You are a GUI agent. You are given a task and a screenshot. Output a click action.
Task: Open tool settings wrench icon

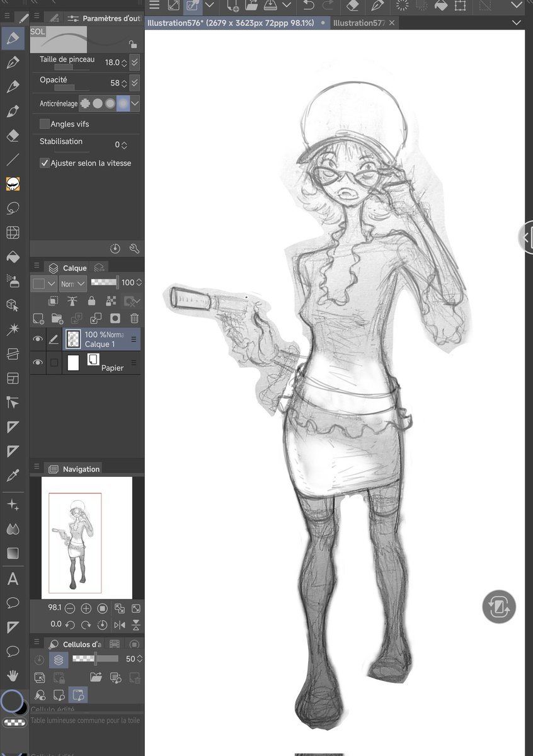point(134,249)
